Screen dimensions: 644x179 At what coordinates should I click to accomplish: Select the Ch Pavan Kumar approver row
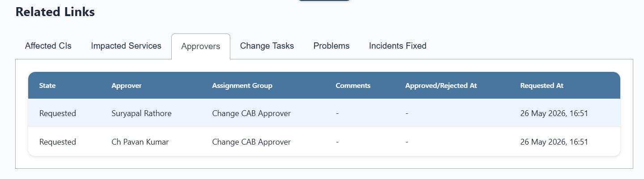pos(324,142)
